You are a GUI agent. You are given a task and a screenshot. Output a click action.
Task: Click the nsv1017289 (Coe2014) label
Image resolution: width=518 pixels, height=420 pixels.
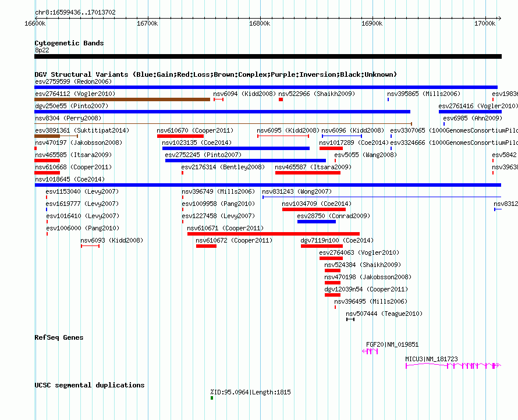click(354, 143)
